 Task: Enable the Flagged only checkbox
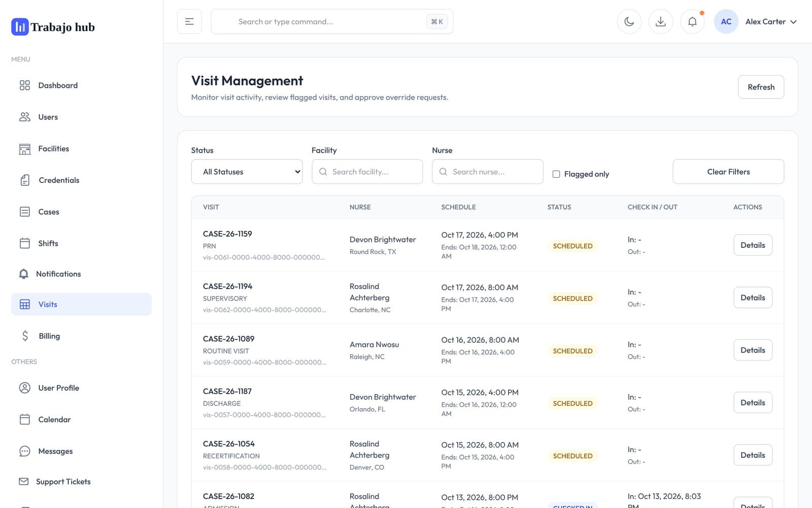[556, 174]
